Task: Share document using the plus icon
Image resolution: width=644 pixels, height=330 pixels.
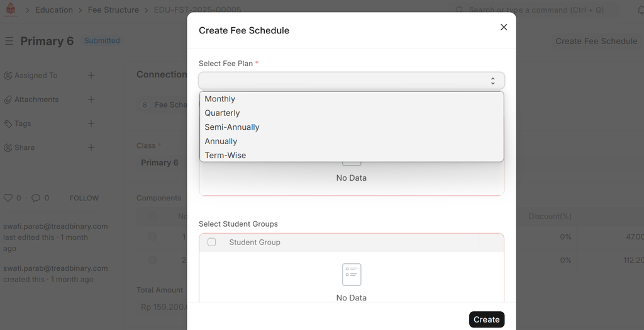Action: [91, 147]
